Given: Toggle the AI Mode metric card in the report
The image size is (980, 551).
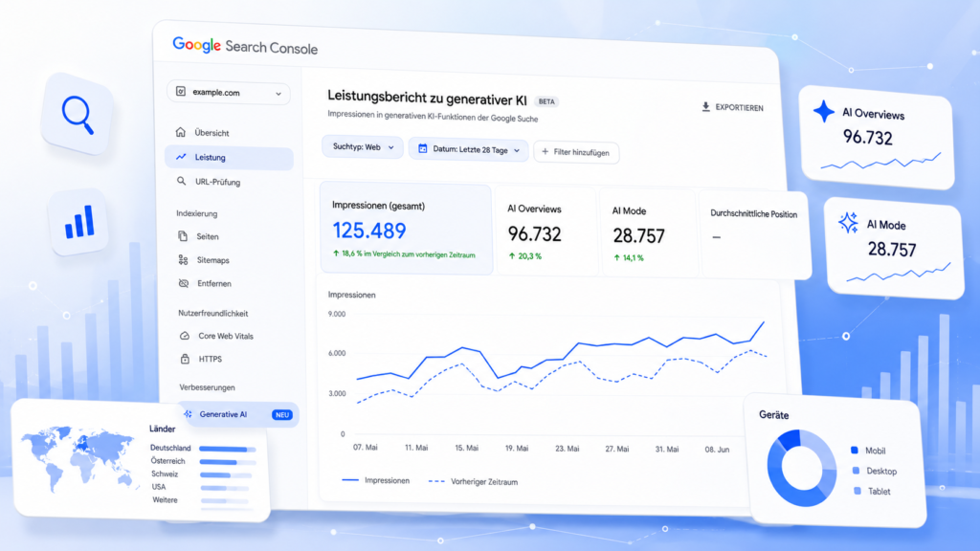Looking at the screenshot, I should (x=648, y=233).
